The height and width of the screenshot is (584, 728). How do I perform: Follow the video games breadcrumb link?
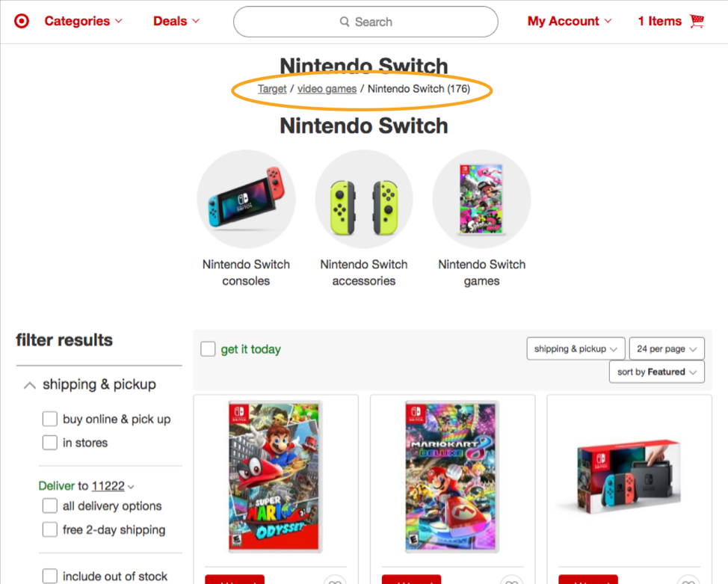tap(327, 89)
